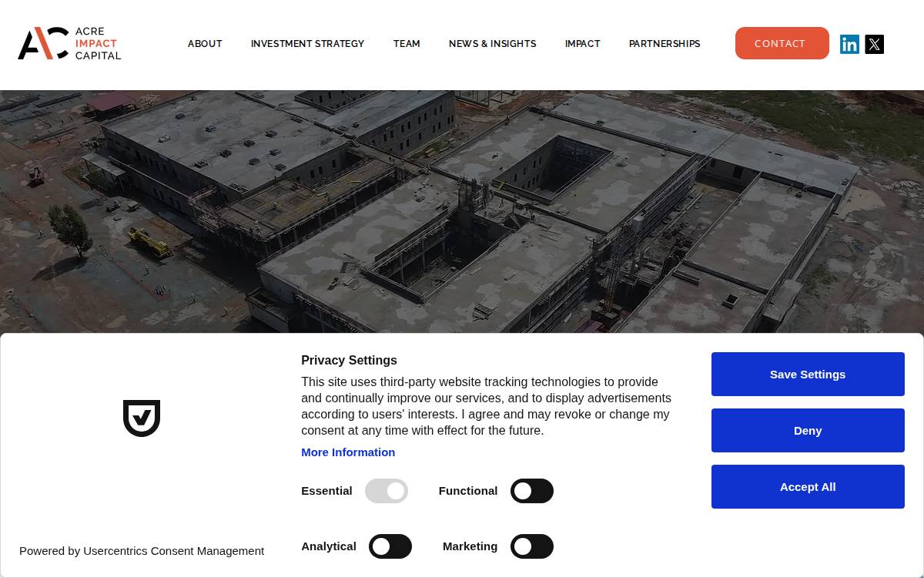Screen dimensions: 924x578
Task: Open the Investment Strategy menu item
Action: tap(307, 44)
